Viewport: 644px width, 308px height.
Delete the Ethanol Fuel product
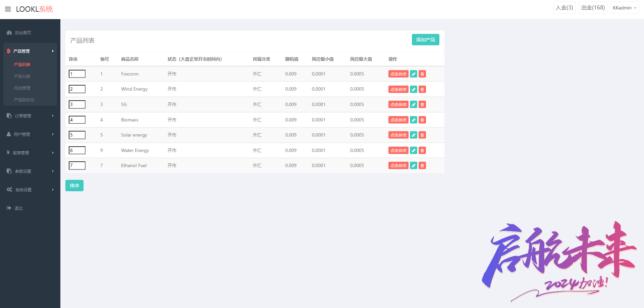pos(422,166)
